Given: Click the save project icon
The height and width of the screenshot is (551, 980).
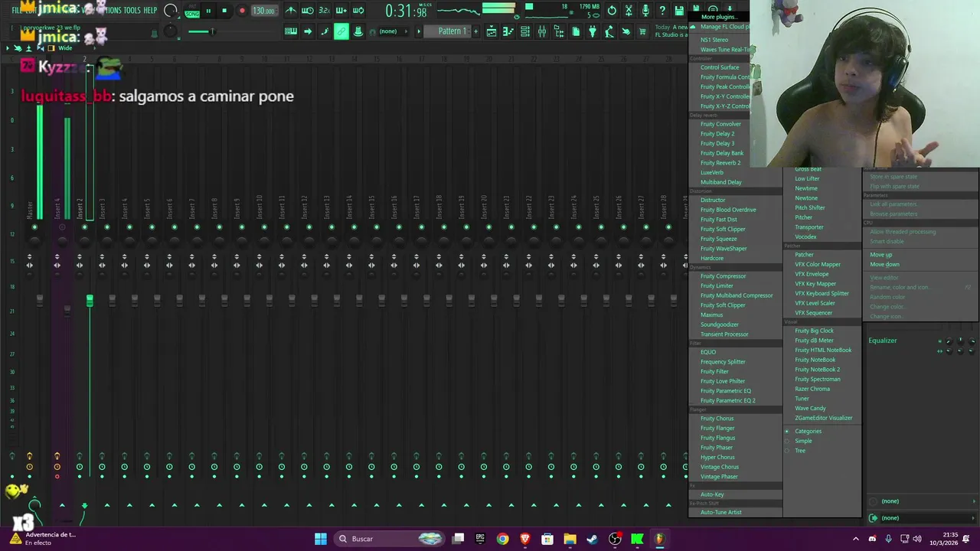Looking at the screenshot, I should coord(679,11).
